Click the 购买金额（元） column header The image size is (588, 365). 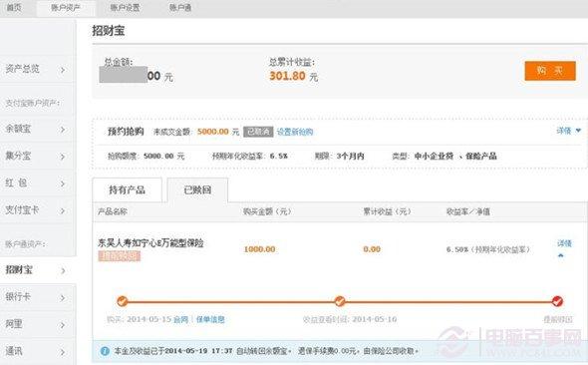pos(267,211)
